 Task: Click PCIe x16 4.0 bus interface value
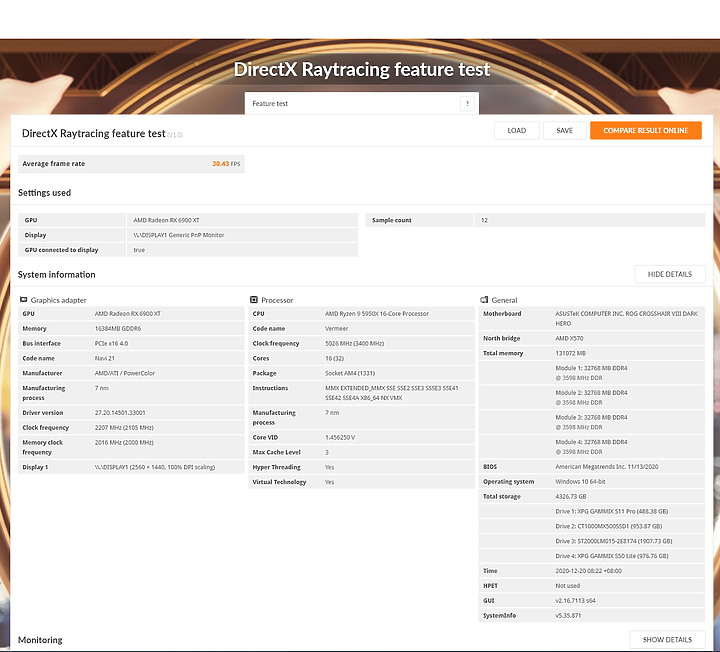(112, 343)
